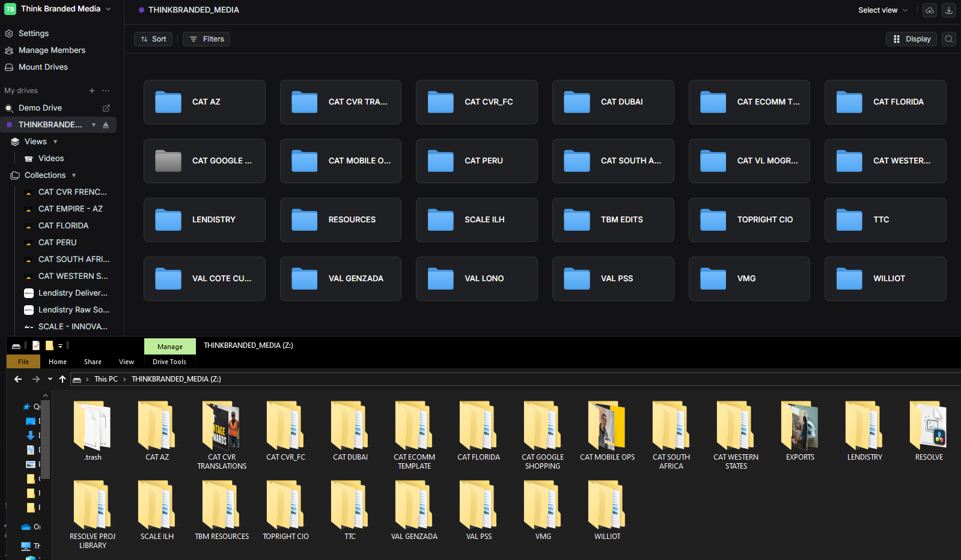
Task: Open the Display options button
Action: (912, 39)
